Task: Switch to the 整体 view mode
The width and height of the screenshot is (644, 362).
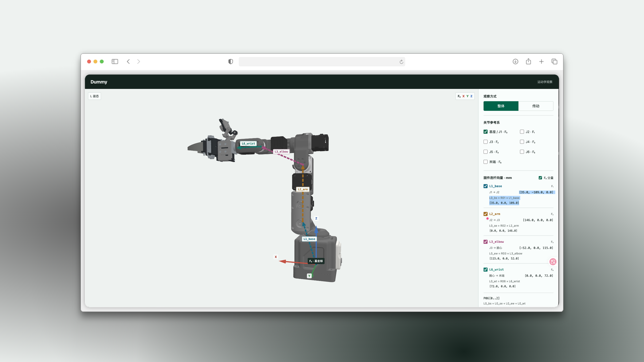Action: (501, 106)
